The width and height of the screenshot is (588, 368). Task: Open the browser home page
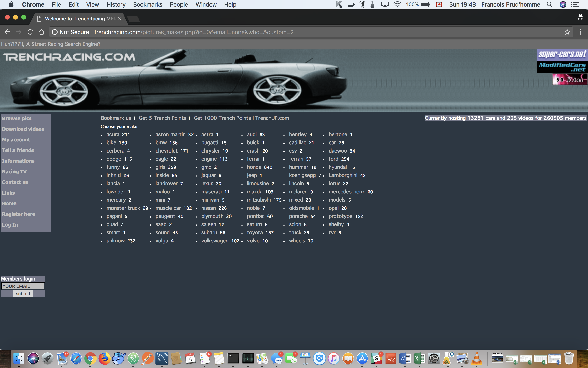[42, 32]
